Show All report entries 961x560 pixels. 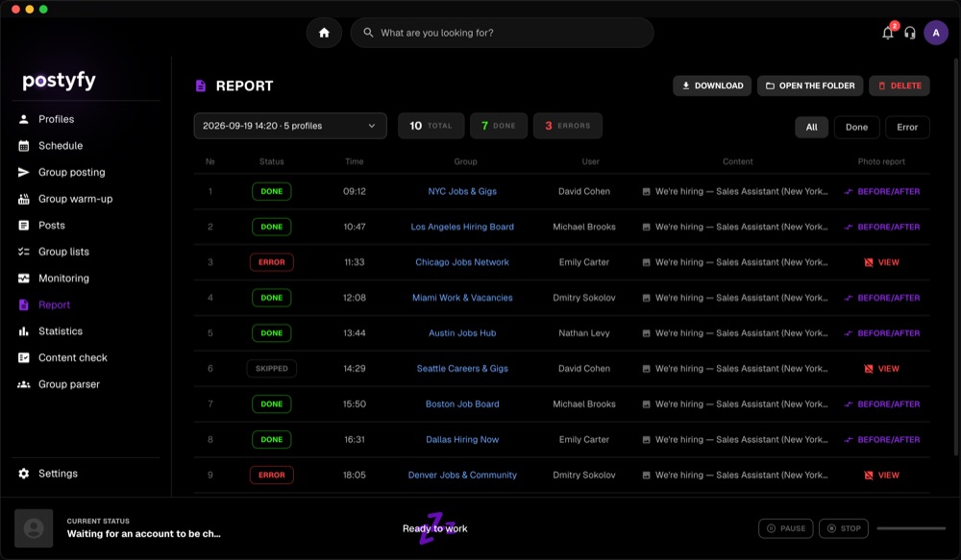pos(811,127)
